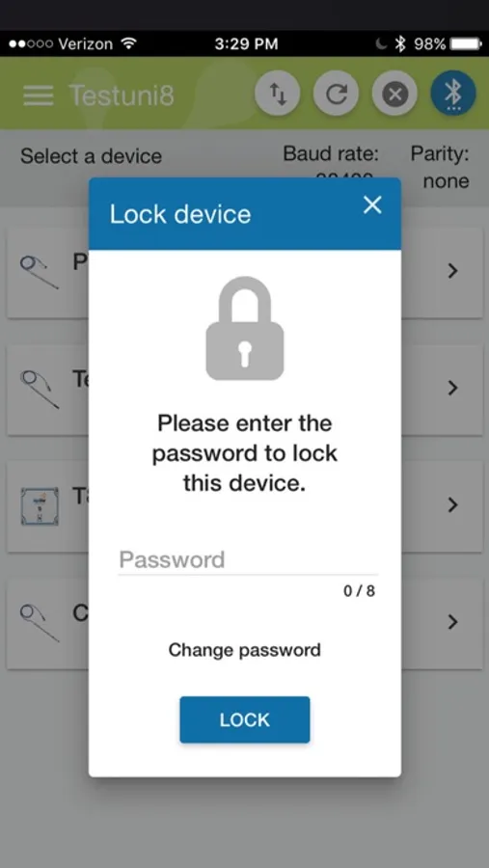Tap the up-down transfer arrows icon

[x=278, y=94]
